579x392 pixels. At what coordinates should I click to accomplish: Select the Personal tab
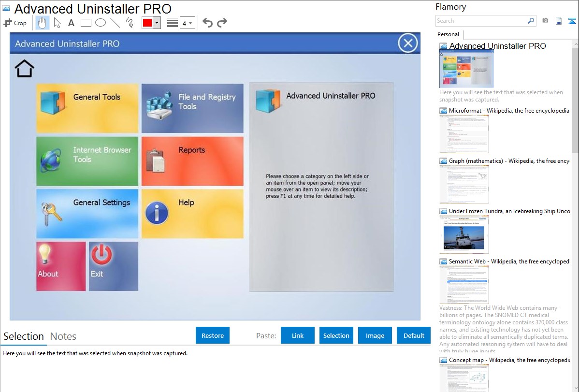point(449,34)
